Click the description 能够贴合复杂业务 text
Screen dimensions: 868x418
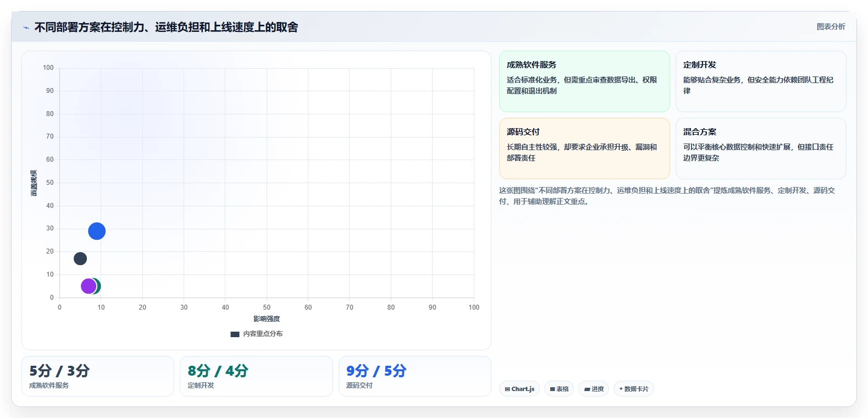(x=758, y=85)
